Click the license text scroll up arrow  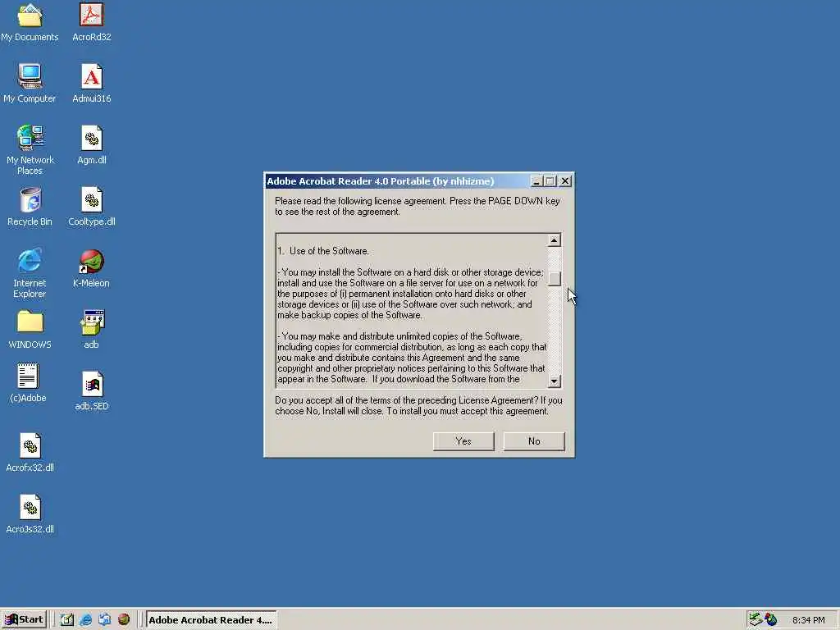tap(555, 240)
